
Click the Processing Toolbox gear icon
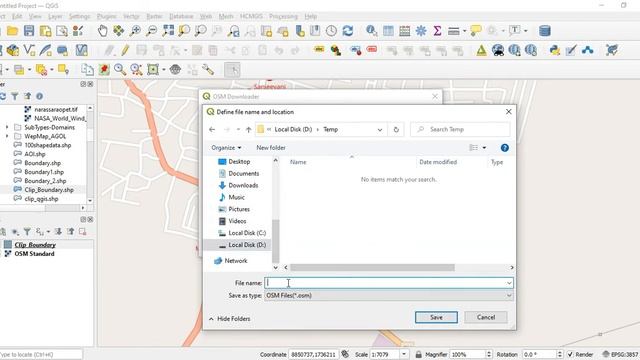421,31
